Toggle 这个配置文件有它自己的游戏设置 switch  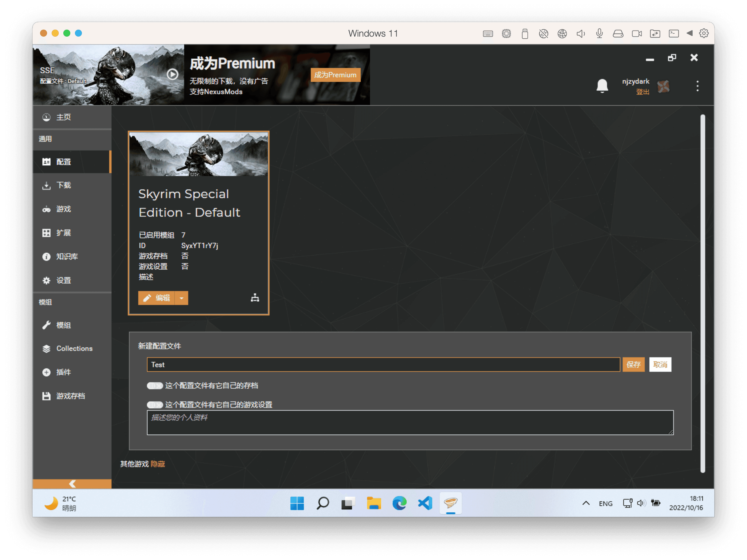(154, 404)
